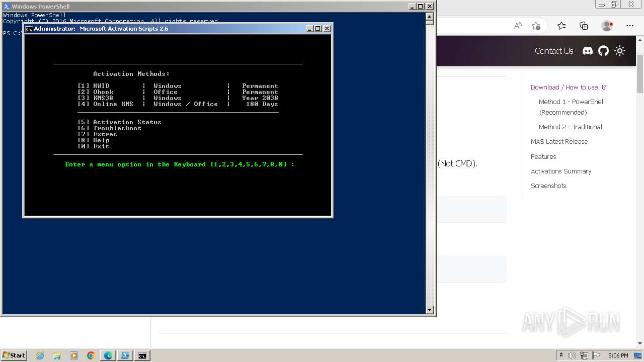Click Show desktop button at taskbar end
This screenshot has height=362, width=644.
coord(638,355)
